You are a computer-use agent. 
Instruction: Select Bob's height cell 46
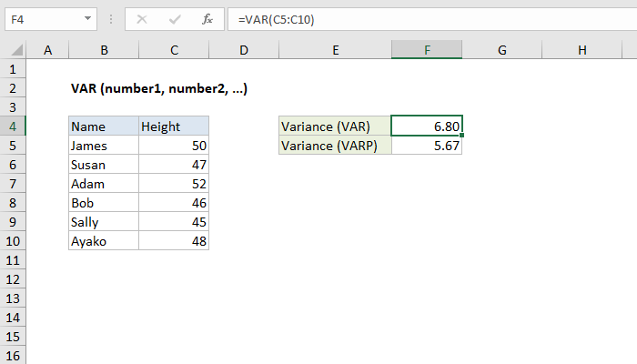[x=174, y=203]
